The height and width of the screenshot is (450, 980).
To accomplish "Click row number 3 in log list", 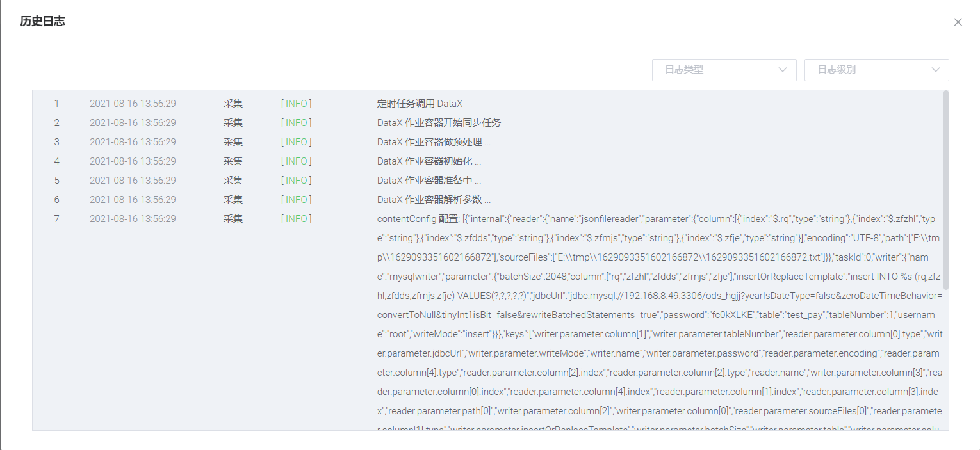I will click(56, 141).
